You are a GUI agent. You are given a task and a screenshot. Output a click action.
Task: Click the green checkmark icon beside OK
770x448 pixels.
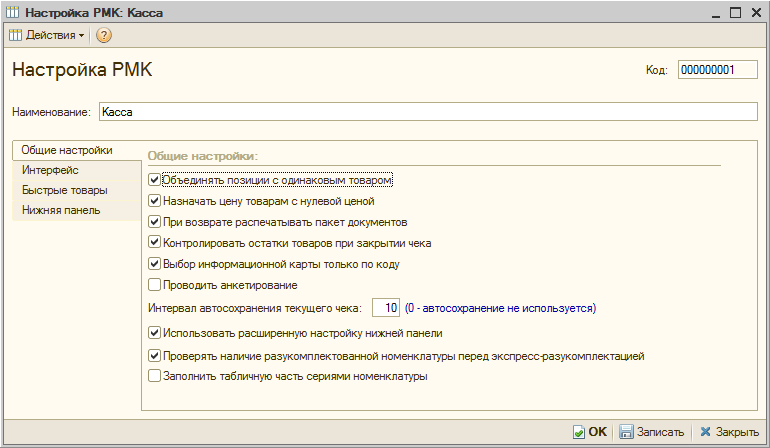[x=579, y=432]
